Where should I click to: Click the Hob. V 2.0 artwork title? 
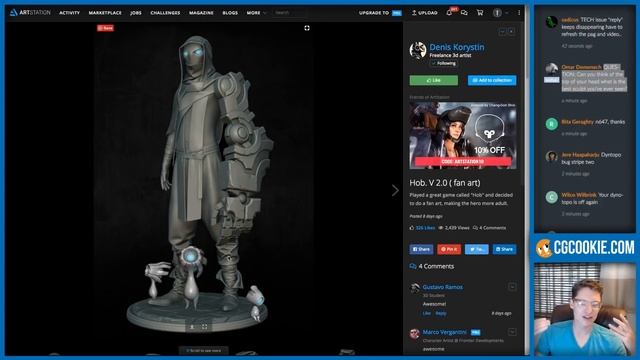coord(445,183)
